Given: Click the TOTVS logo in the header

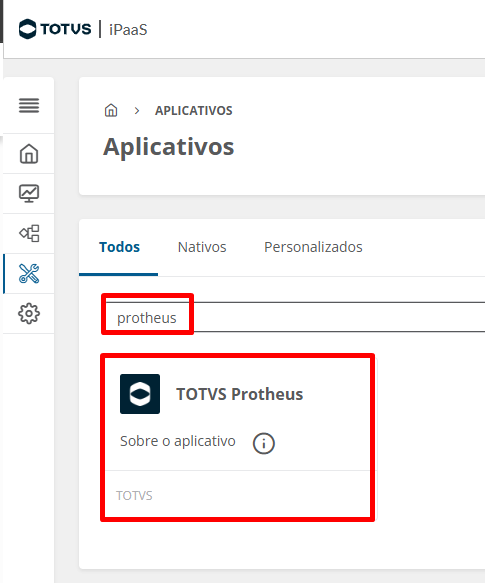Looking at the screenshot, I should click(55, 29).
